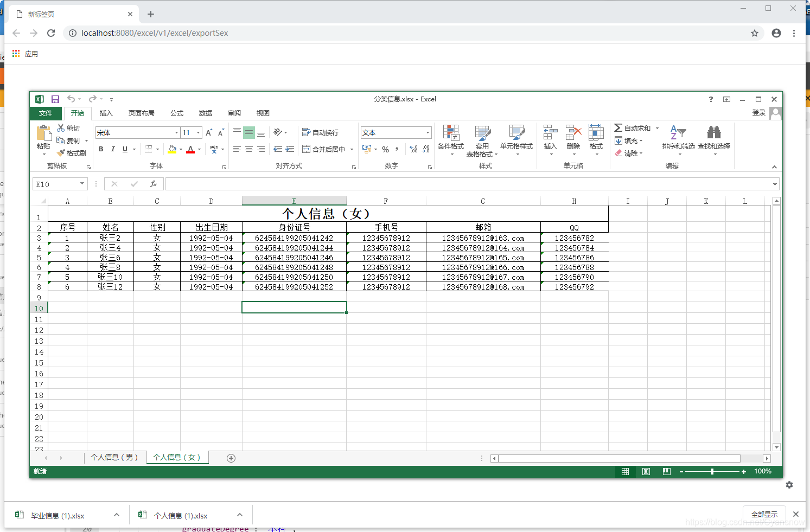Click Format Painter (格式刷) brush
The width and height of the screenshot is (810, 532).
(61, 153)
